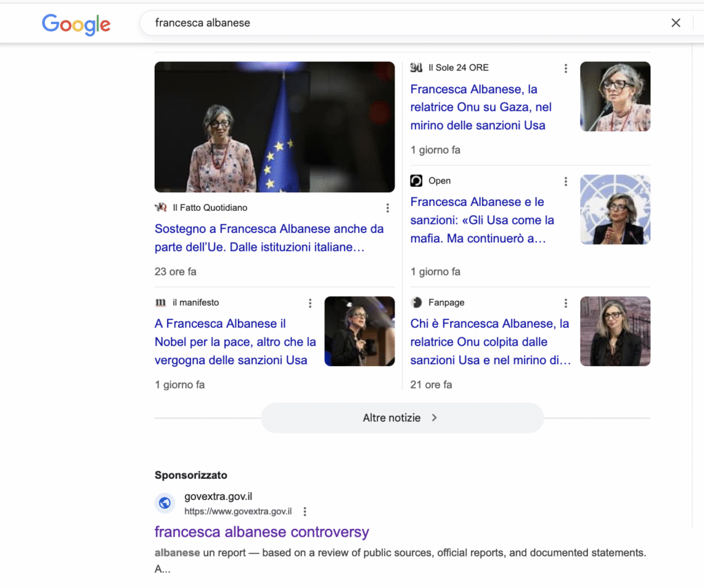Open the Open article thumbnail with UN emblem

point(615,210)
